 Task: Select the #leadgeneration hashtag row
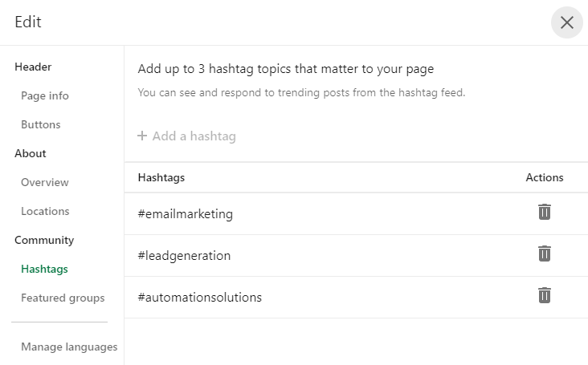[x=356, y=256]
